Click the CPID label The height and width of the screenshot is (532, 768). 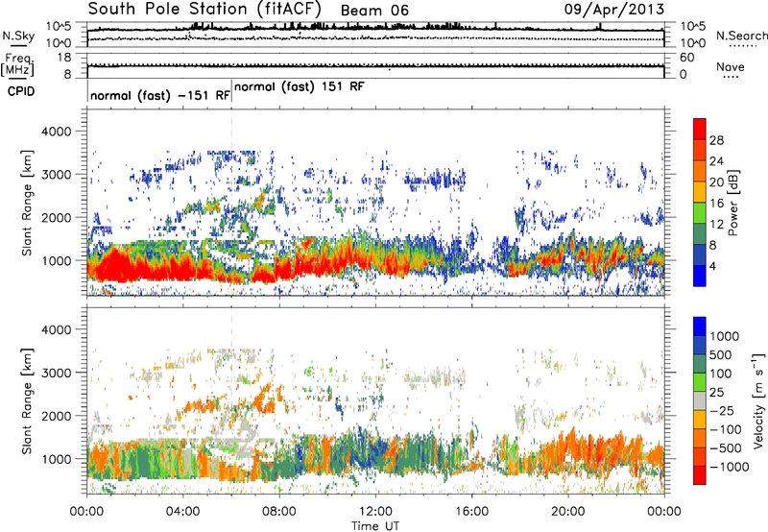point(21,91)
